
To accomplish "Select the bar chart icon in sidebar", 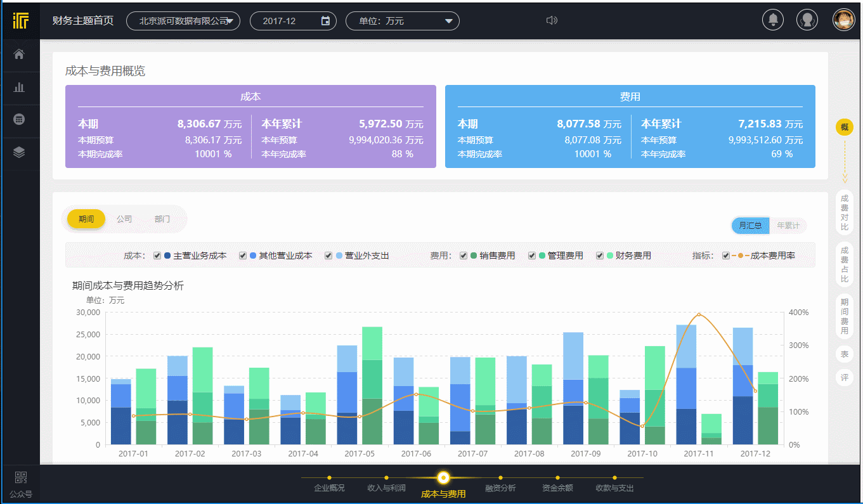I will click(x=20, y=87).
